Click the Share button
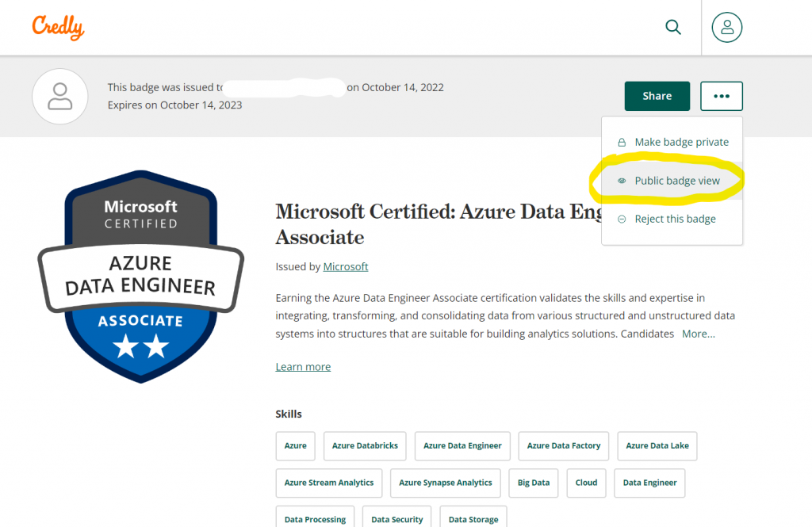The height and width of the screenshot is (527, 812). tap(657, 96)
